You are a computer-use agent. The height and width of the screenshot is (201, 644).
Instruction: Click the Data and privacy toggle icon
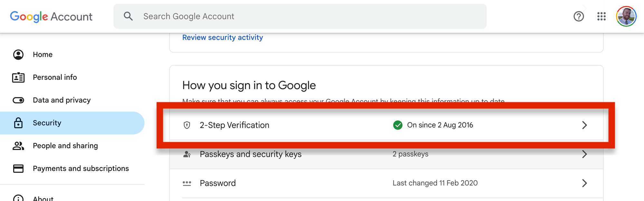tap(18, 100)
